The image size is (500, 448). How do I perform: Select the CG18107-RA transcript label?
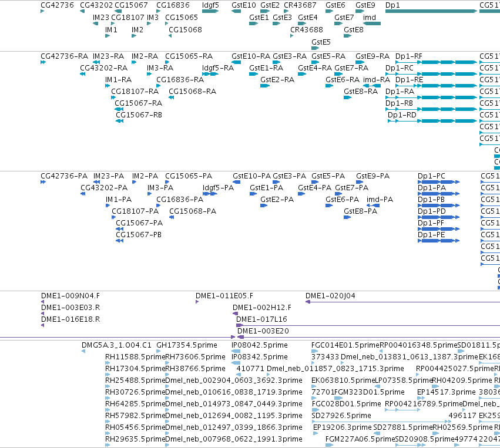(135, 92)
